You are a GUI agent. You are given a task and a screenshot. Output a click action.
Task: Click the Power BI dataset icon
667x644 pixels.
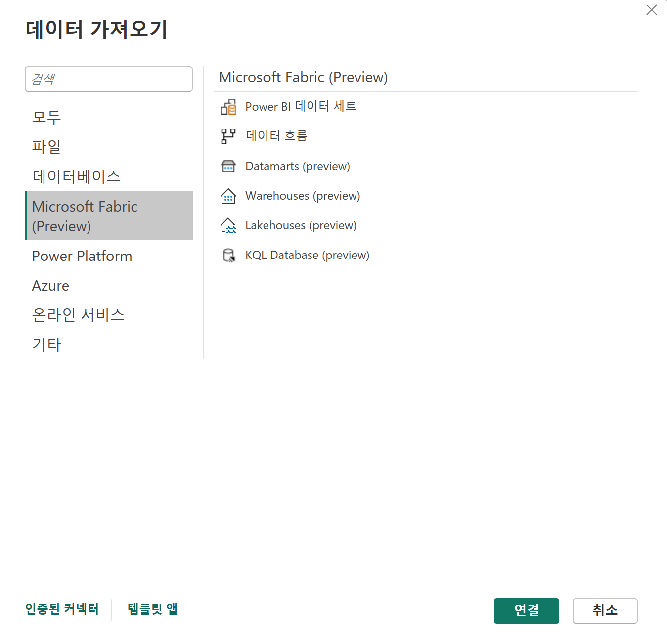(x=228, y=107)
